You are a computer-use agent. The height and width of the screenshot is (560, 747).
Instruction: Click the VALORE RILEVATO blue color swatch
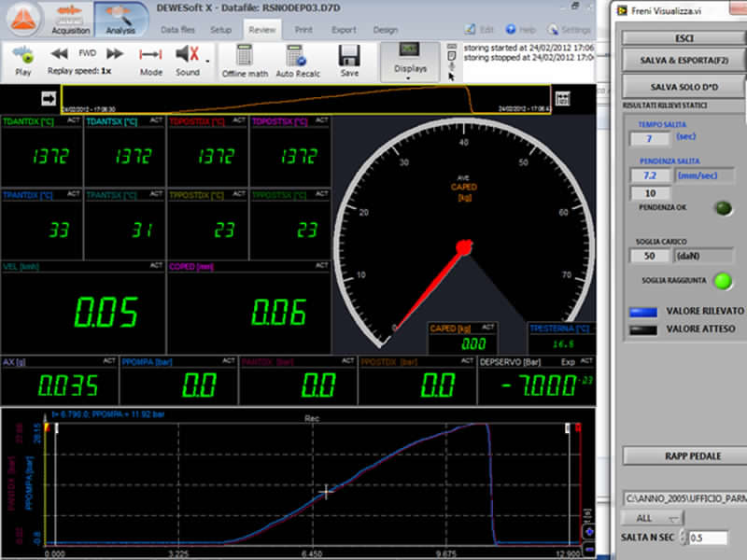click(642, 311)
